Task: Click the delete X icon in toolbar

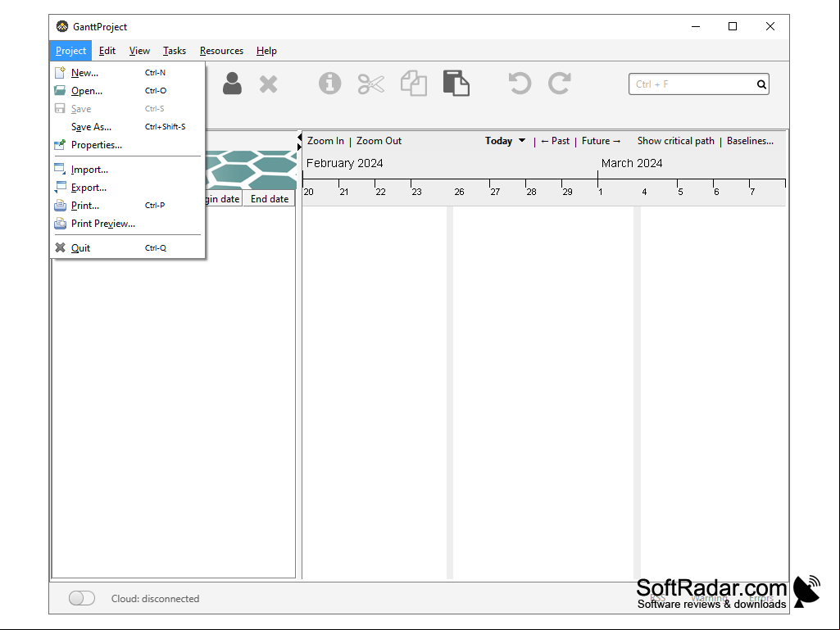Action: (269, 84)
